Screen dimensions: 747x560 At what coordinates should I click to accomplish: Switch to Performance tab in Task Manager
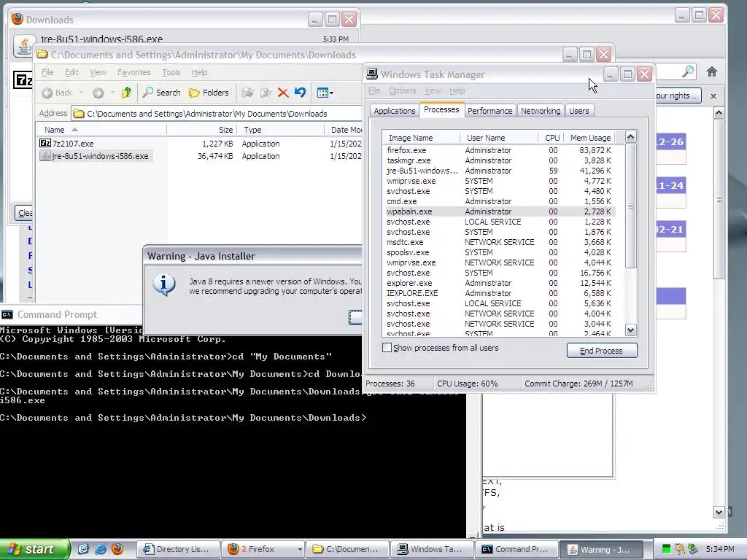(x=489, y=111)
